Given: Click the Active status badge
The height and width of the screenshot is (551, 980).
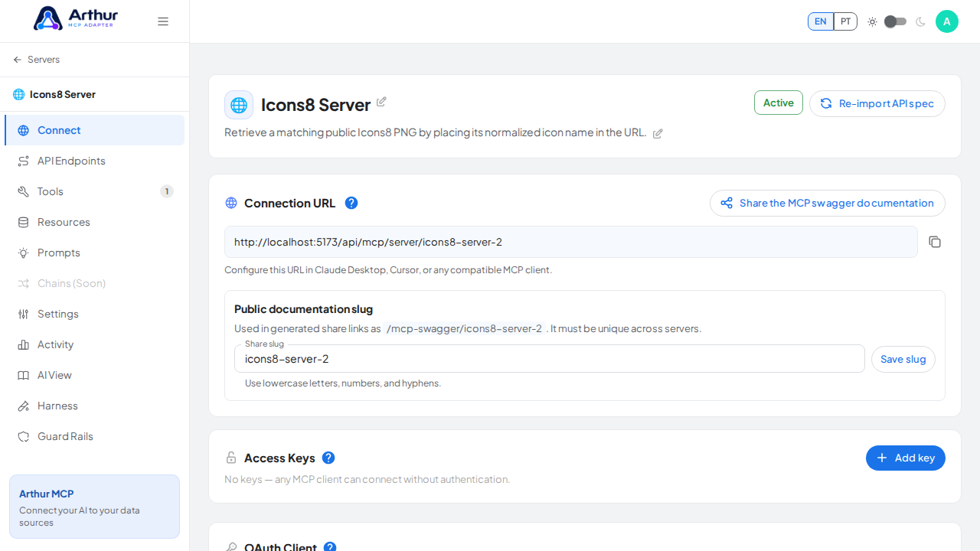Looking at the screenshot, I should [x=779, y=103].
